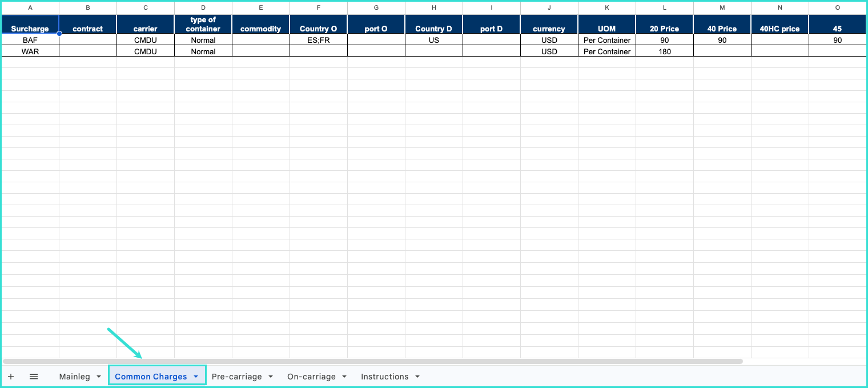This screenshot has width=868, height=388.
Task: Click the WAR surcharge cell
Action: click(30, 51)
